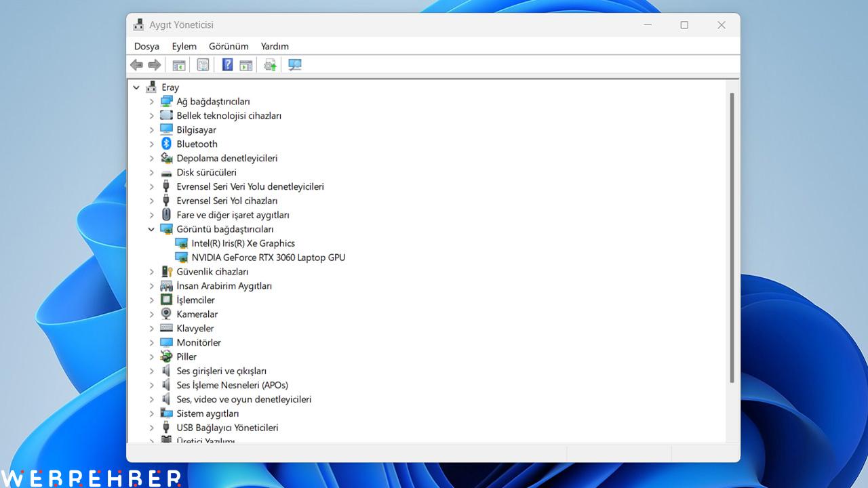
Task: Click the action pane toolbar icon
Action: coord(246,65)
